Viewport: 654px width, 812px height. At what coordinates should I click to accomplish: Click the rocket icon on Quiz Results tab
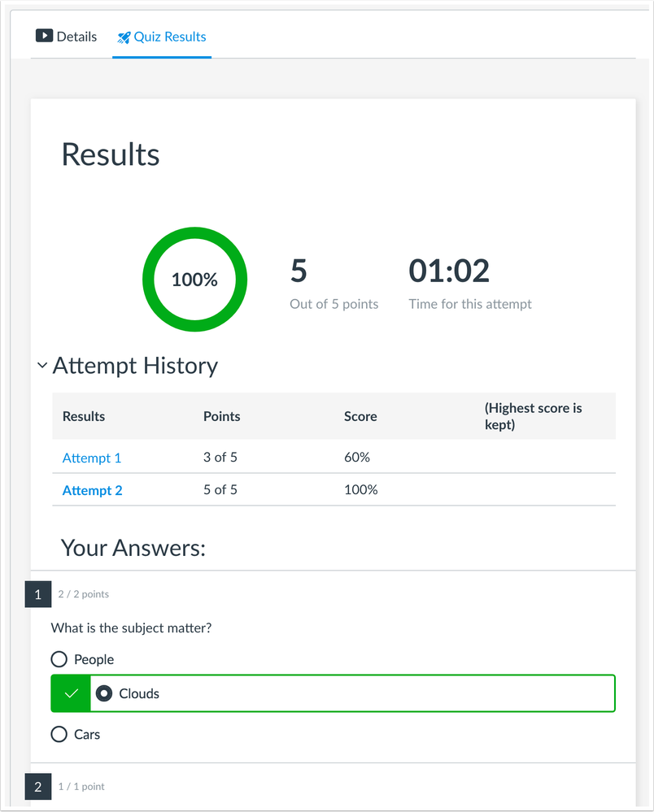point(124,37)
